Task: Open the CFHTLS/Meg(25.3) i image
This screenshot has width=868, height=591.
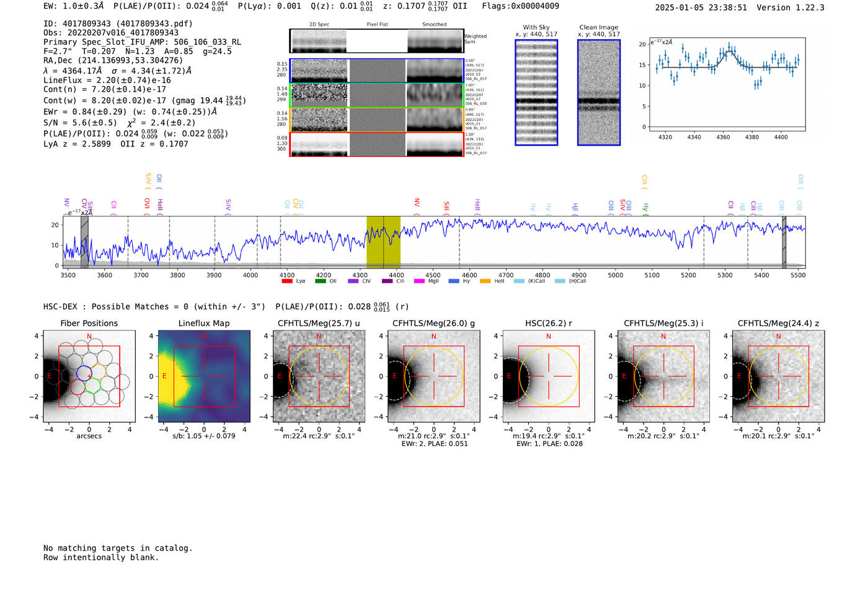Action: click(x=663, y=376)
